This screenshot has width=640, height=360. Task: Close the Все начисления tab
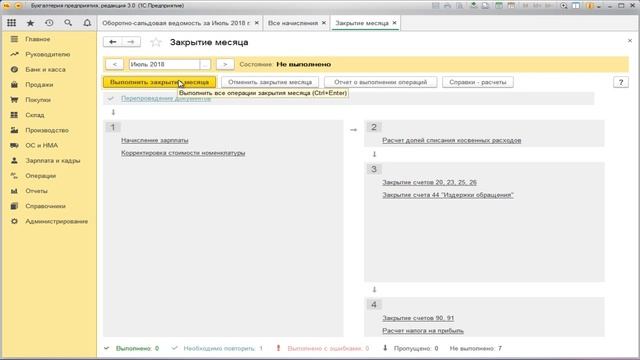pyautogui.click(x=324, y=23)
